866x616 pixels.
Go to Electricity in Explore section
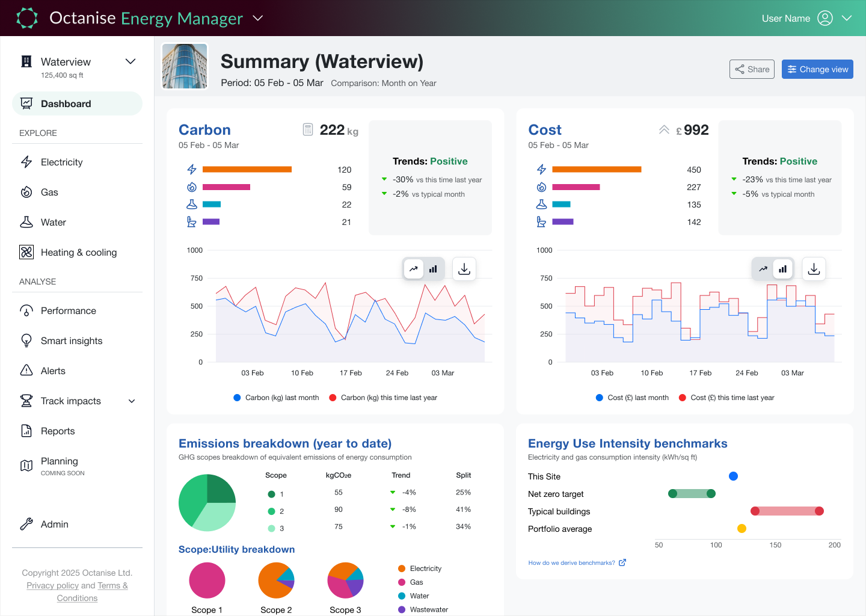click(77, 162)
